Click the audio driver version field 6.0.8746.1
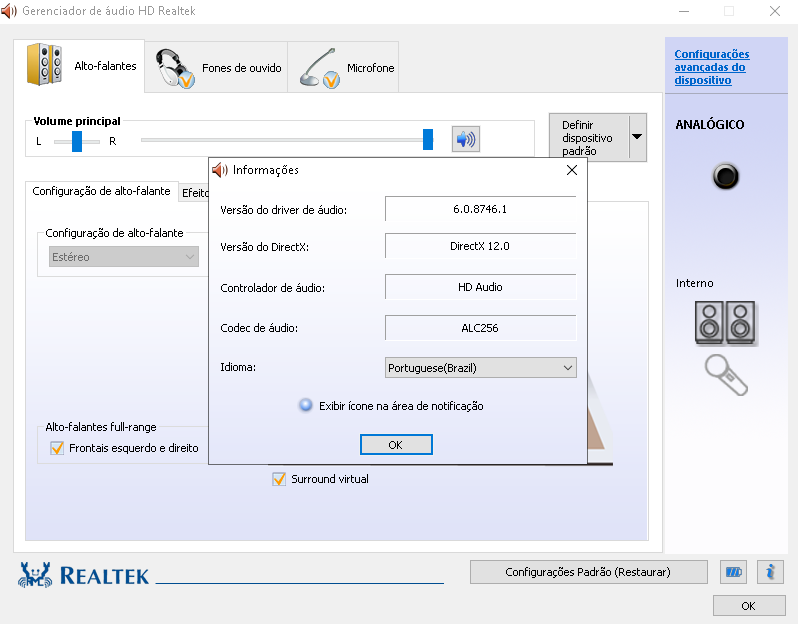 (480, 209)
